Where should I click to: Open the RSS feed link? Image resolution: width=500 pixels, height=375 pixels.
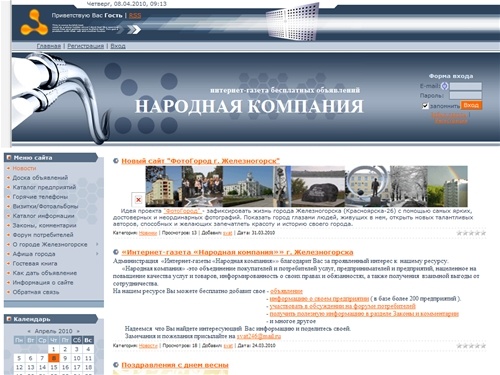[135, 15]
